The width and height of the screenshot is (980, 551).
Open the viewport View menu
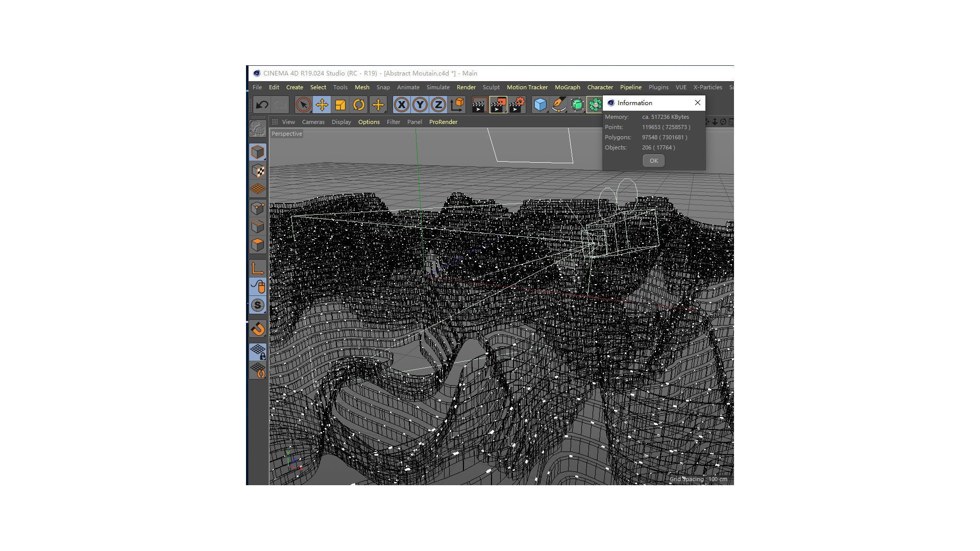point(288,122)
